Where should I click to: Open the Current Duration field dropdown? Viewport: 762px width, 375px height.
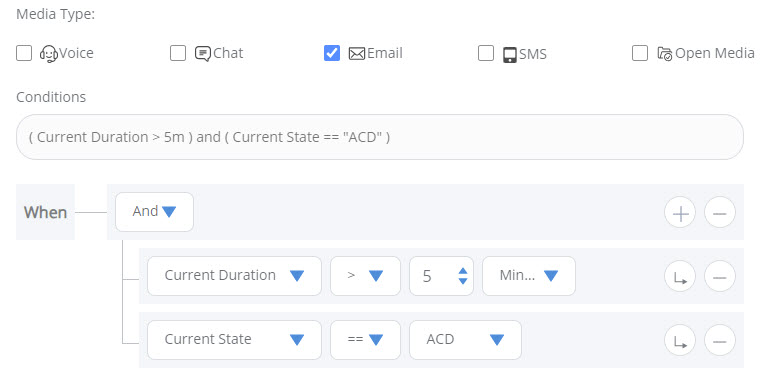pyautogui.click(x=234, y=276)
